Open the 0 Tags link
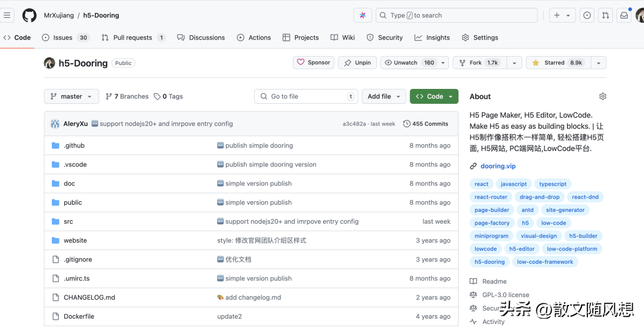The height and width of the screenshot is (327, 644). [x=168, y=97]
